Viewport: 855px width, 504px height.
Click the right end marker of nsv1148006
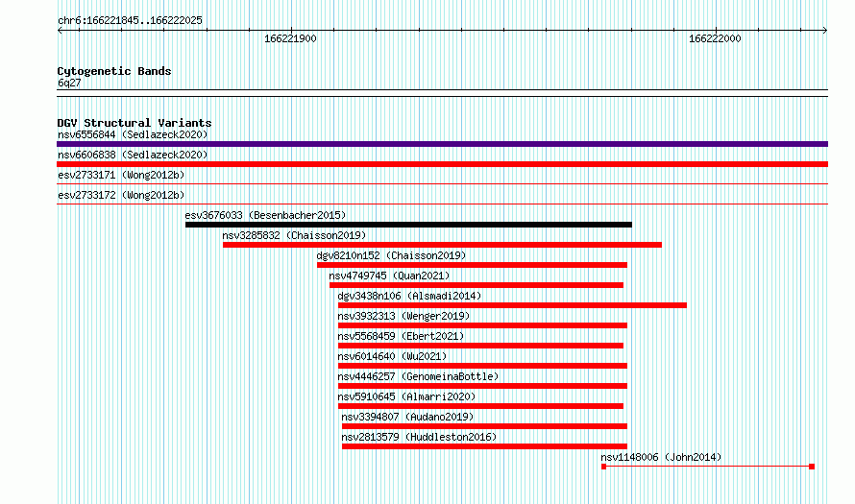812,467
